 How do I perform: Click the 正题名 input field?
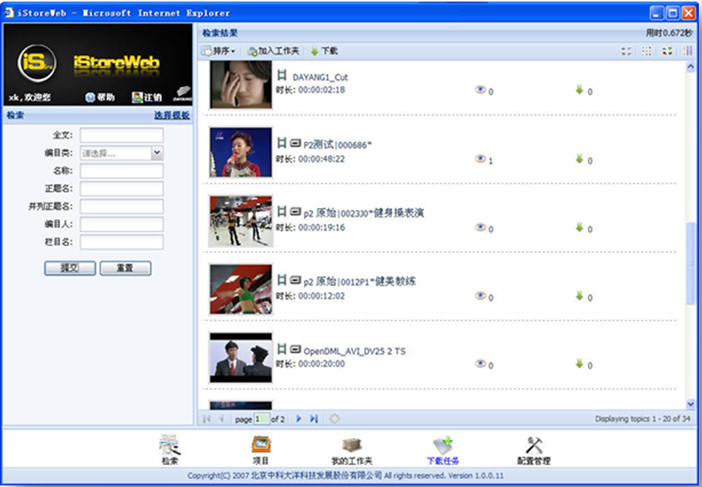point(122,188)
